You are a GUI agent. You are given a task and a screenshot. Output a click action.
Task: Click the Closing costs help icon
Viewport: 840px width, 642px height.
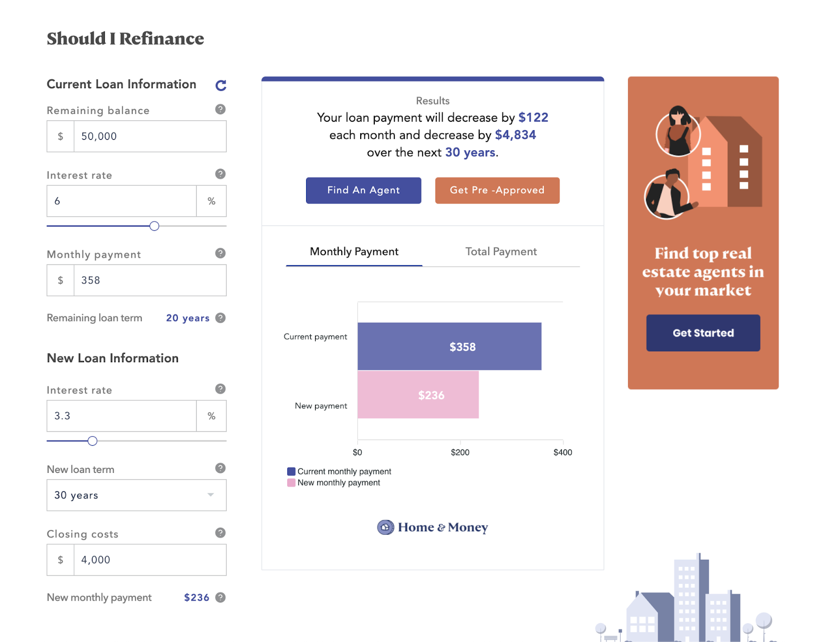tap(220, 533)
